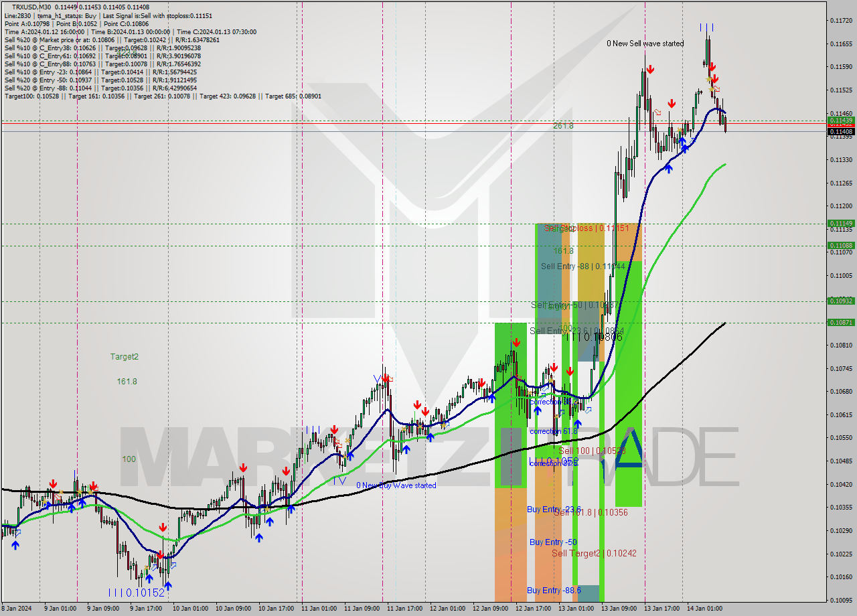
Task: Click the '14 Jan 01:00' time axis label
Action: pyautogui.click(x=705, y=609)
